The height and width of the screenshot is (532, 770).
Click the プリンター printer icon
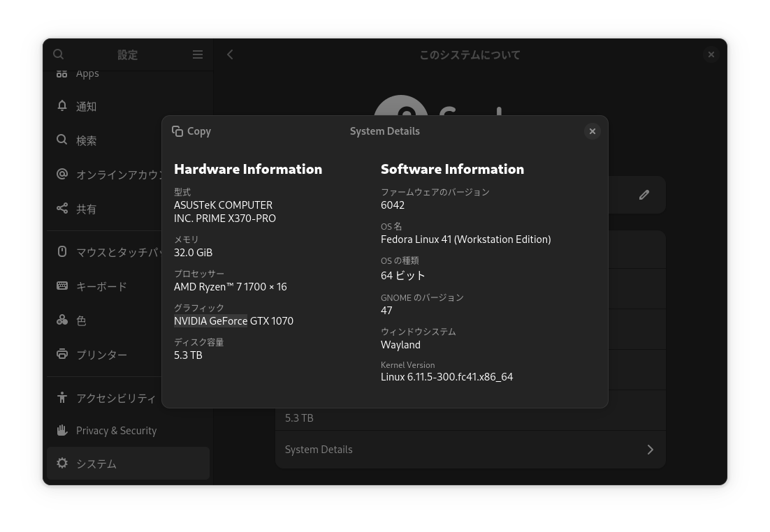tap(62, 354)
